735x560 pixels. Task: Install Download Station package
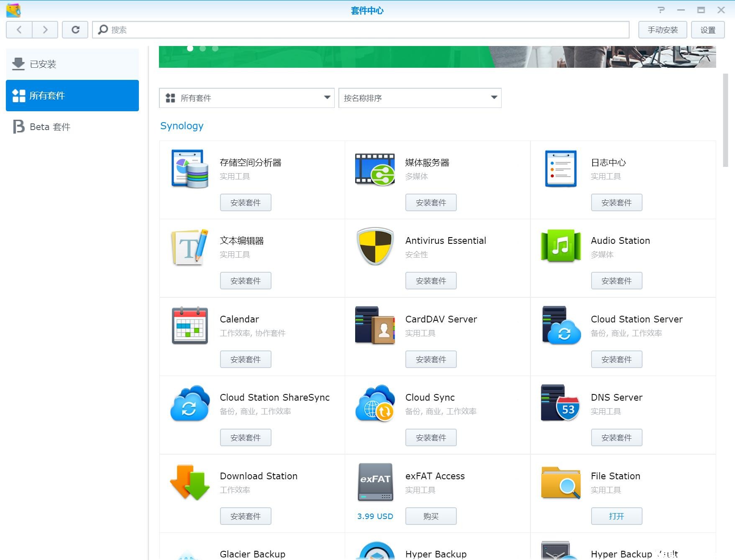click(246, 516)
